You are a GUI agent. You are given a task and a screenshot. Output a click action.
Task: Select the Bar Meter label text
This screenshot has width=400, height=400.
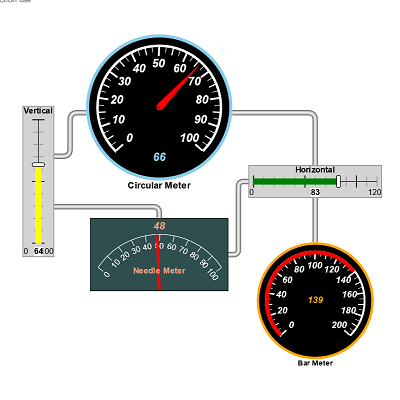315,363
